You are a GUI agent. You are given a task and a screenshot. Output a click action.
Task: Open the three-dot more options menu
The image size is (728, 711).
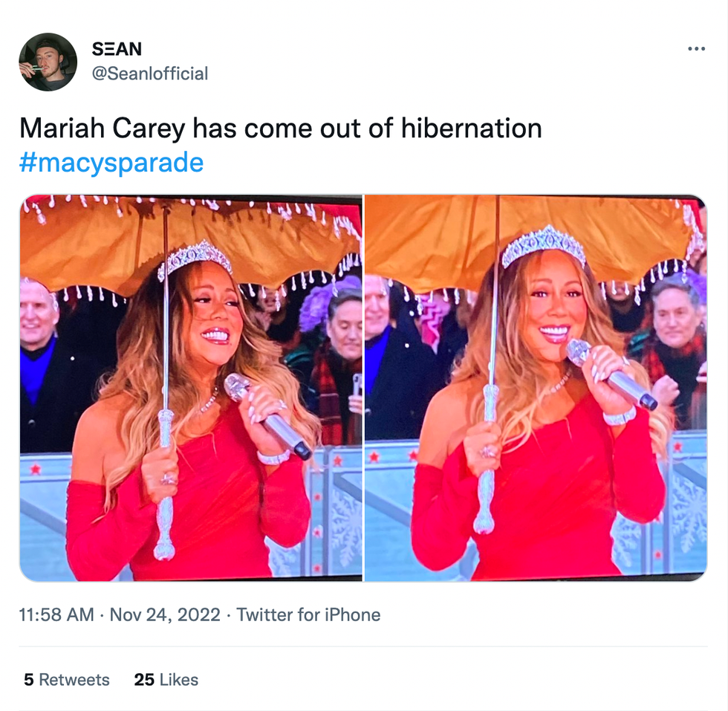697,49
